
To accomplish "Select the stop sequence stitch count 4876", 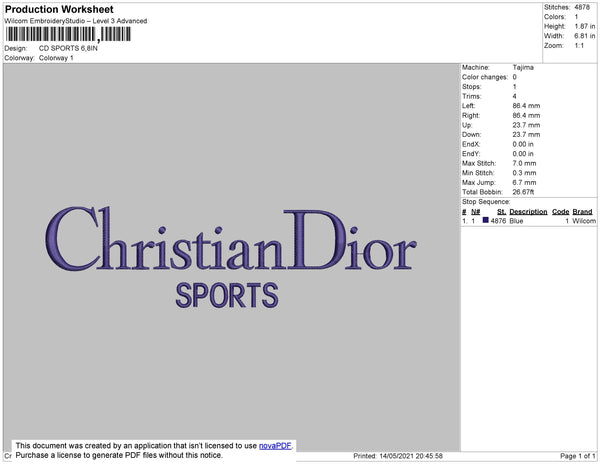I will [498, 221].
